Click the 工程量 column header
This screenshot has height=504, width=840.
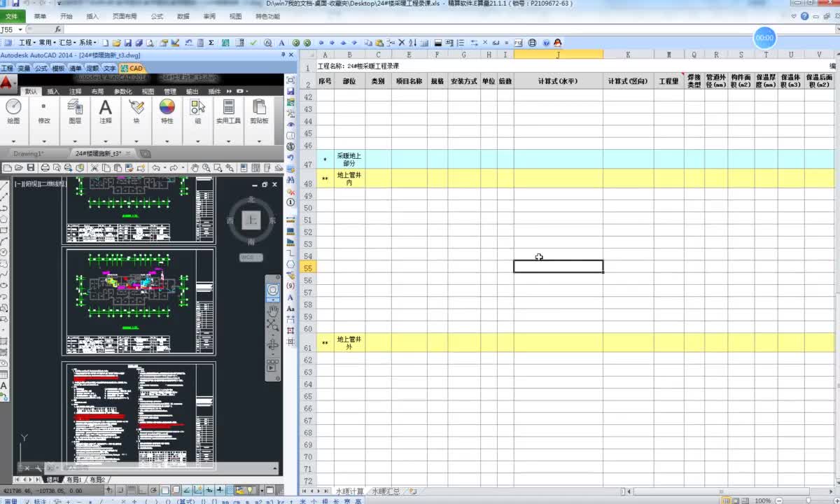pyautogui.click(x=668, y=81)
